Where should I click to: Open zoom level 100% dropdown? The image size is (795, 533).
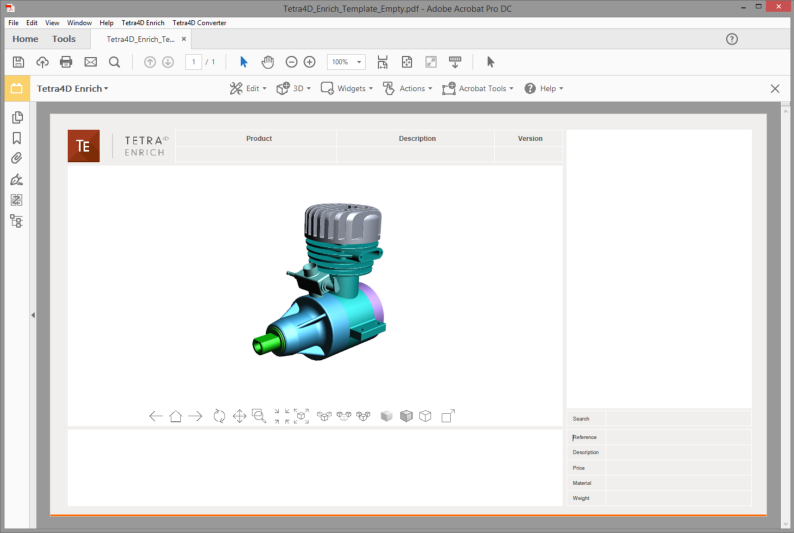[346, 62]
